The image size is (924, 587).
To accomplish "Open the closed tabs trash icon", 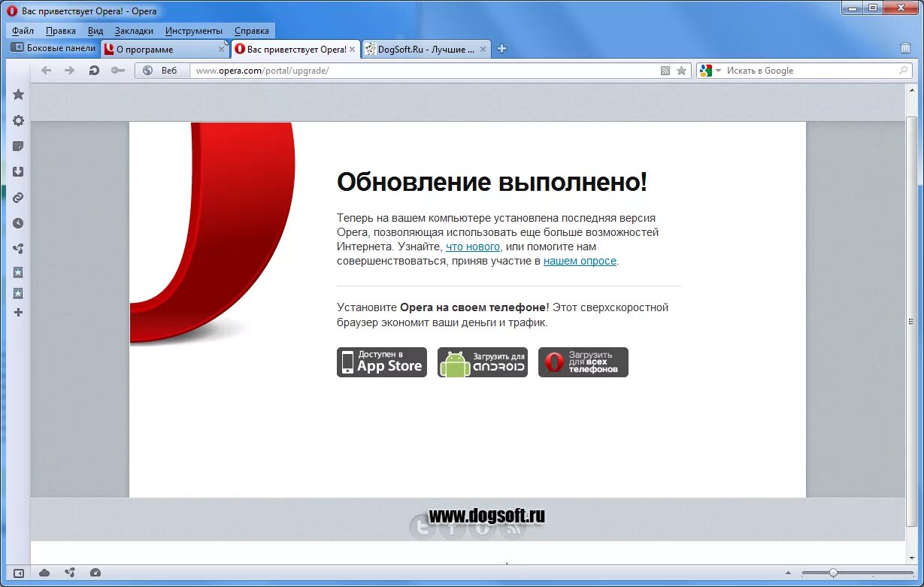I will (x=905, y=48).
